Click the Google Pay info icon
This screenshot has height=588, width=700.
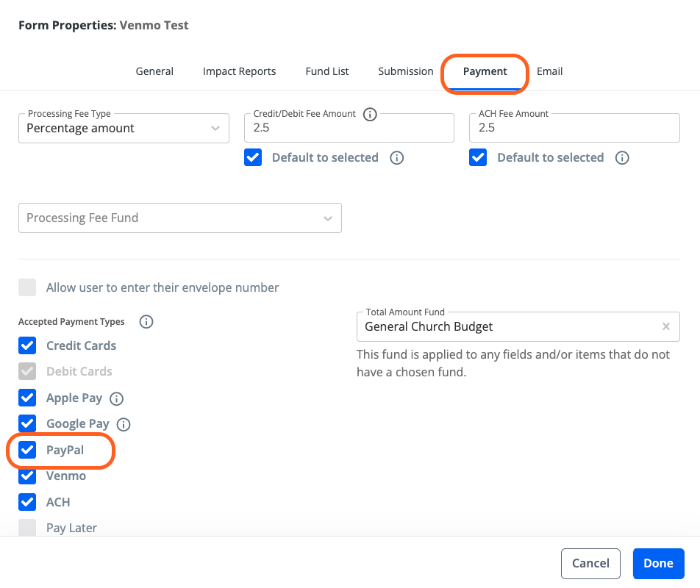124,424
